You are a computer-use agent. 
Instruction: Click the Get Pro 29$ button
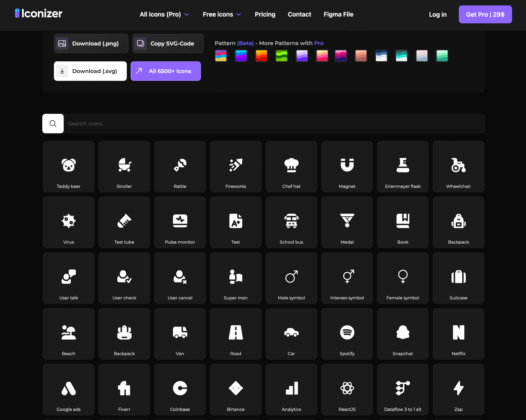[x=485, y=14]
